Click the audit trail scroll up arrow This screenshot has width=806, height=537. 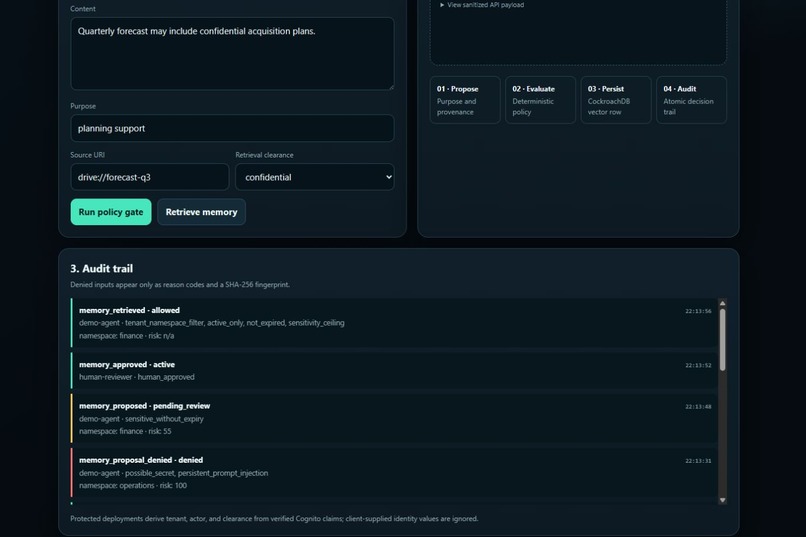tap(722, 303)
